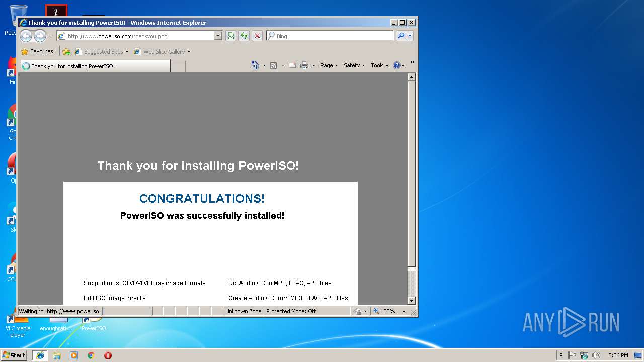
Task: Click the RSS Feeds icon
Action: (x=273, y=65)
